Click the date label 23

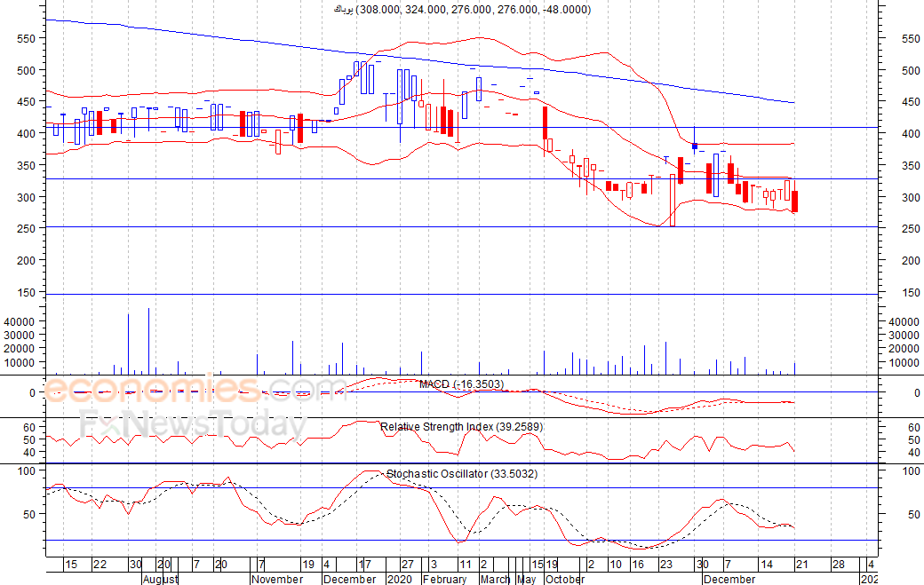pyautogui.click(x=666, y=565)
